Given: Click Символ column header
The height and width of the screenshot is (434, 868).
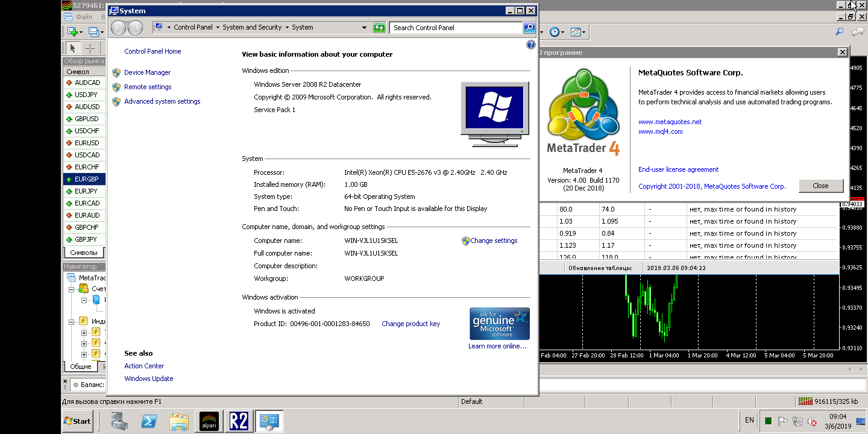Looking at the screenshot, I should click(84, 72).
